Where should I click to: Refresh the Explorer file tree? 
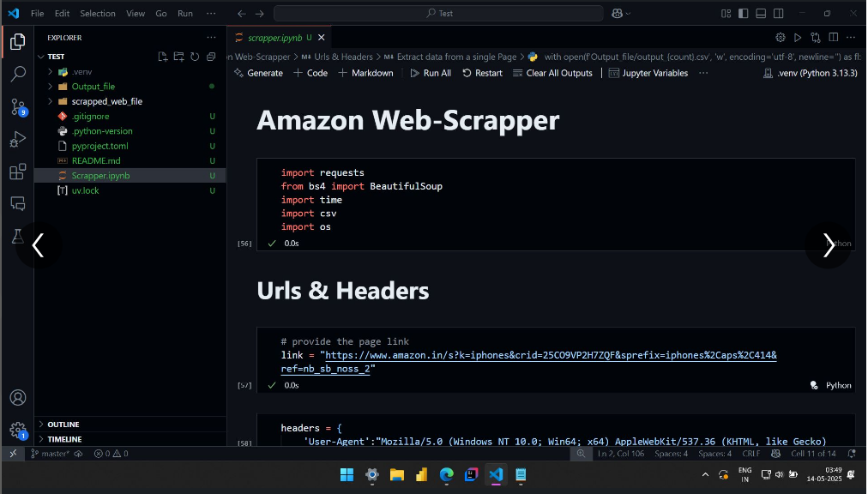(x=195, y=57)
